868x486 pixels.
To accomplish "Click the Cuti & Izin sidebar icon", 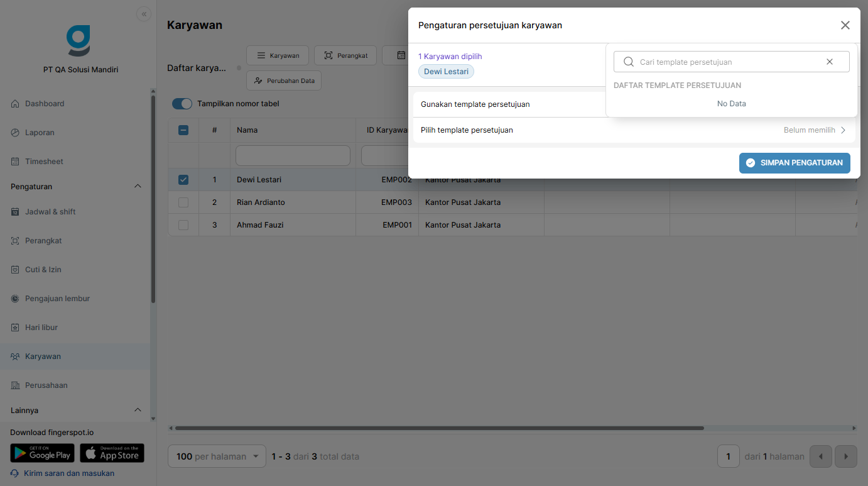I will [15, 270].
